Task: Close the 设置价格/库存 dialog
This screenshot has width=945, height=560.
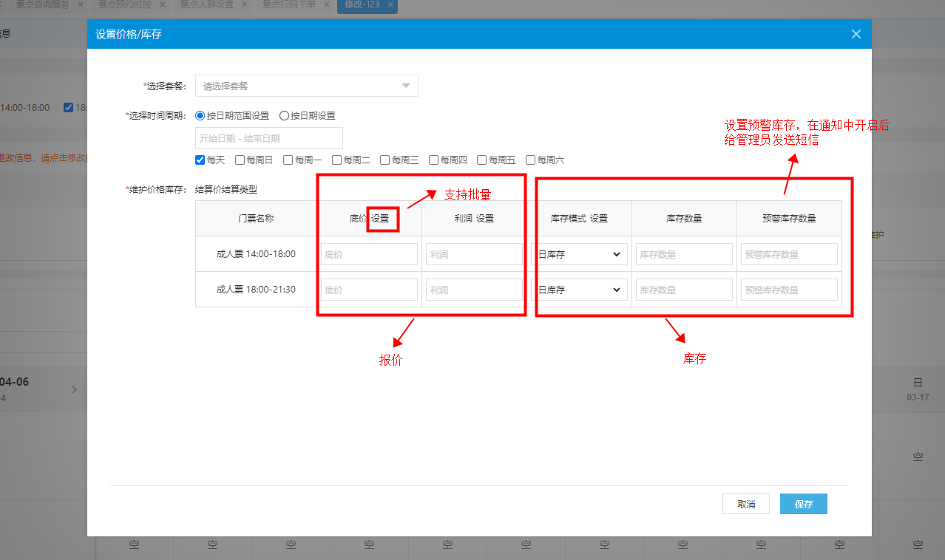Action: 856,34
